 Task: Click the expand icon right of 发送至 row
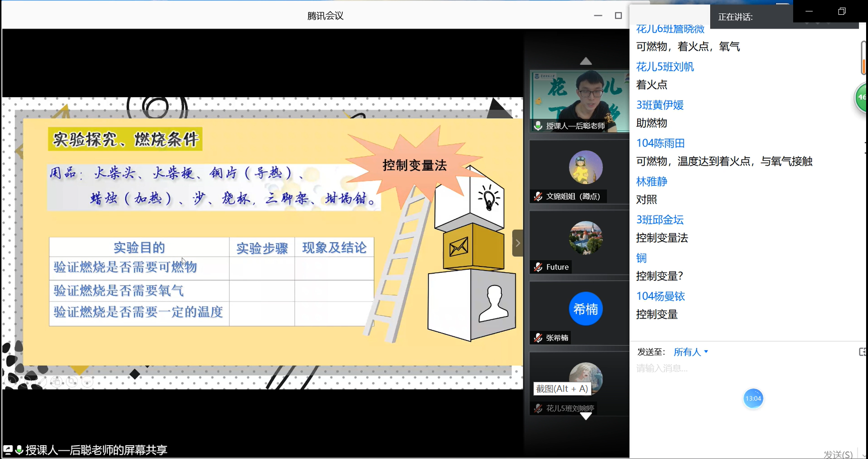pyautogui.click(x=863, y=352)
